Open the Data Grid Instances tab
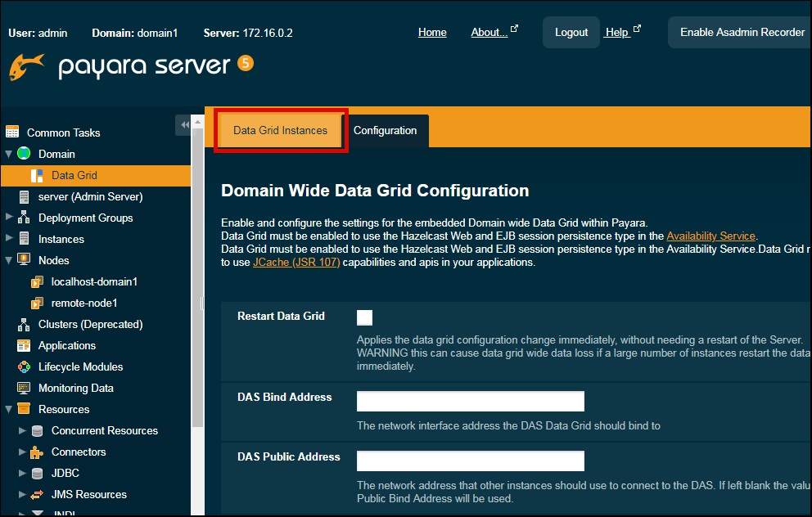 [280, 130]
